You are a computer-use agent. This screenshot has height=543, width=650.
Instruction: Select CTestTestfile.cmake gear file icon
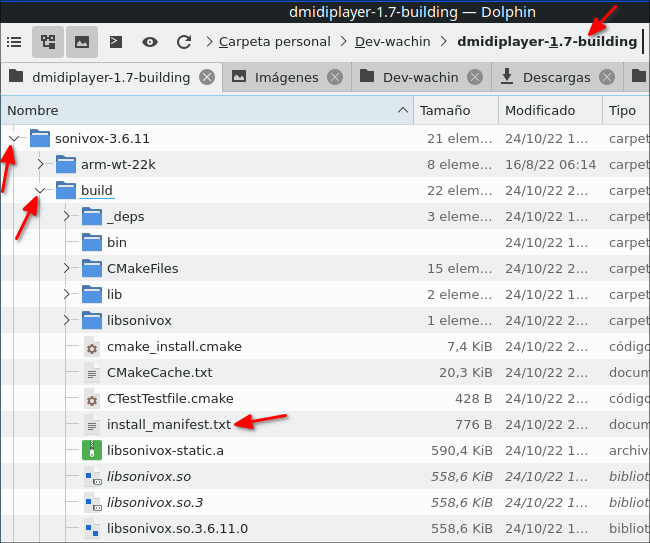pyautogui.click(x=92, y=399)
